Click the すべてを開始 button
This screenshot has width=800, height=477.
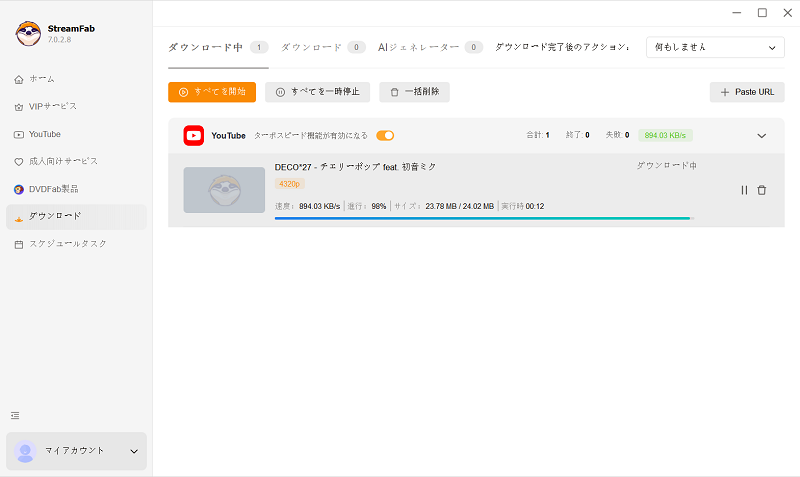[212, 92]
